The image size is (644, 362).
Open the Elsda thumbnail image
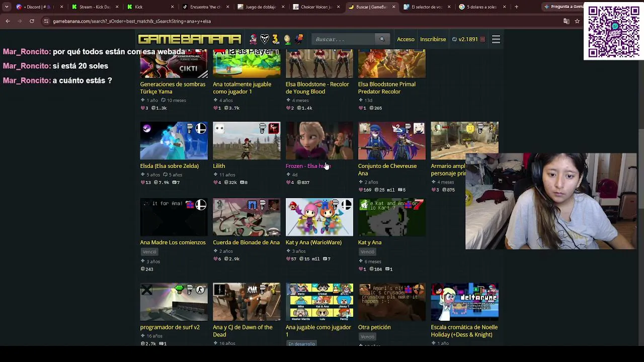coord(174,141)
